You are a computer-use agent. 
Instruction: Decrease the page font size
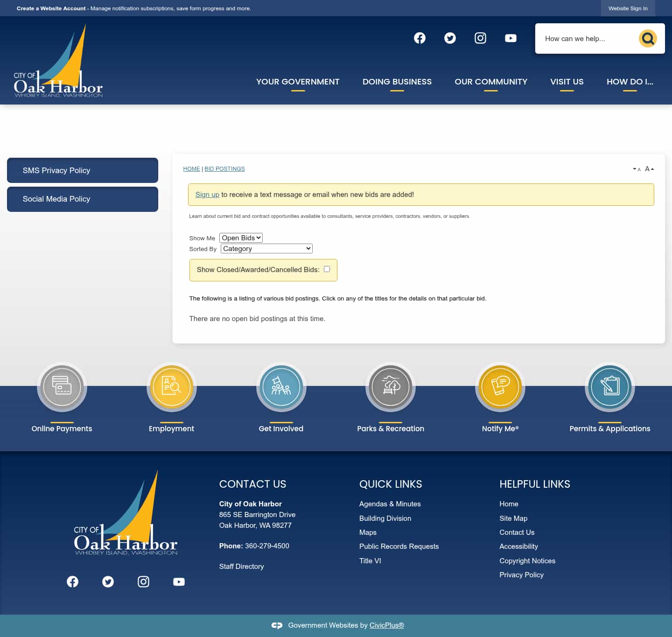(x=637, y=169)
